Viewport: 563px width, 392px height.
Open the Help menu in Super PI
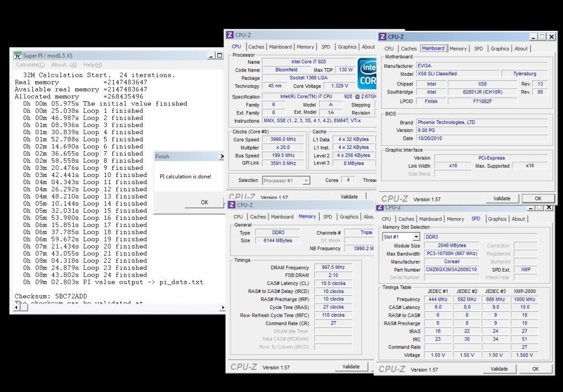point(92,64)
